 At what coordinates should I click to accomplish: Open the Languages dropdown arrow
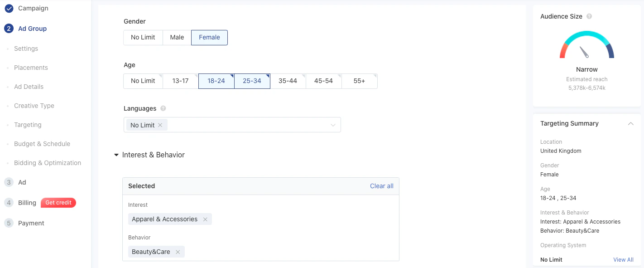pyautogui.click(x=333, y=125)
